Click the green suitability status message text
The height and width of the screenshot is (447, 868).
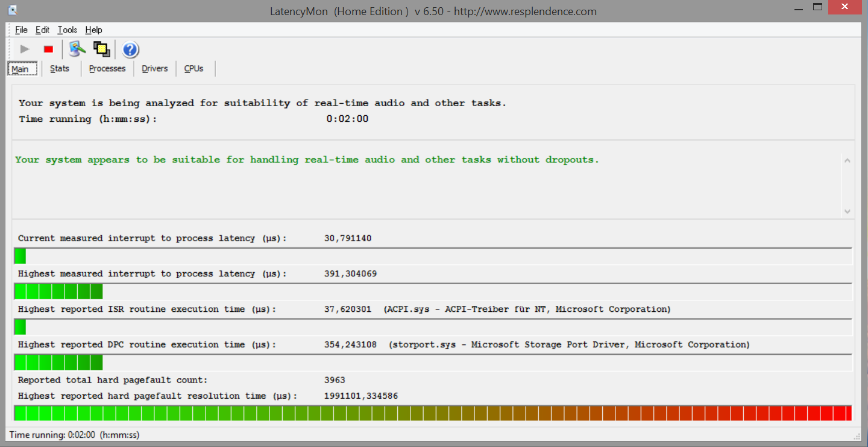click(307, 160)
